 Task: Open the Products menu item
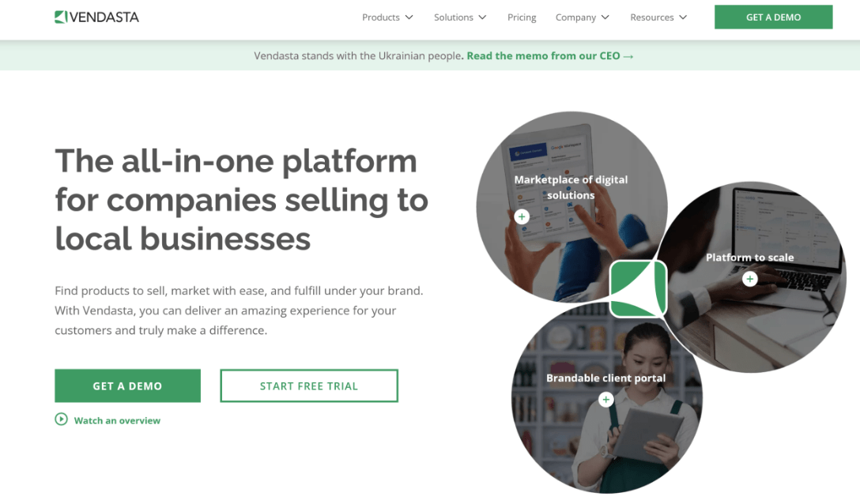click(381, 17)
